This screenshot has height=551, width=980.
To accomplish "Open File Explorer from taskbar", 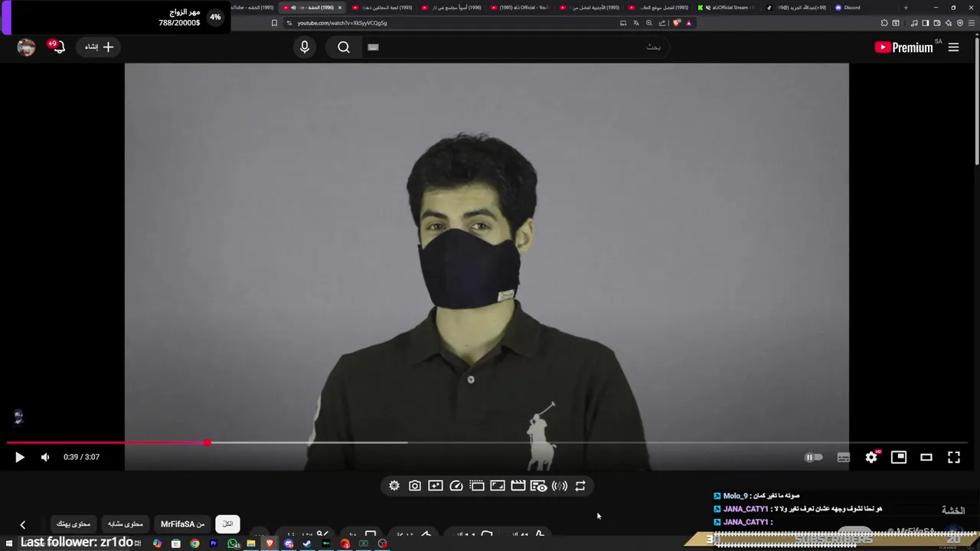I will pos(251,544).
